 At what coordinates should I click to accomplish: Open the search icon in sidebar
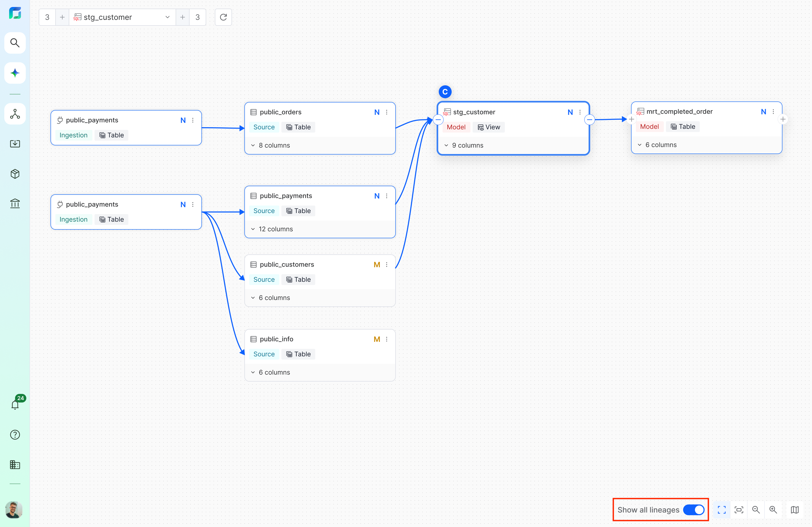coord(15,43)
